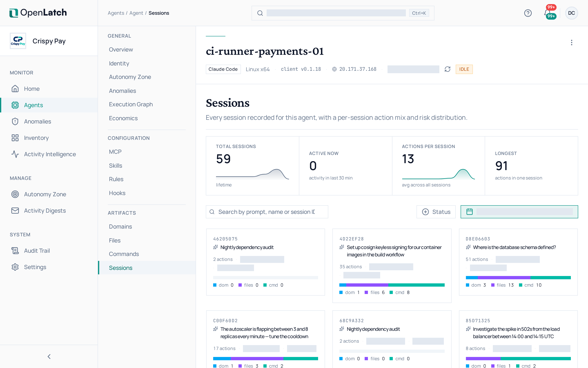Click the Crispy Pay organization logo

click(18, 41)
